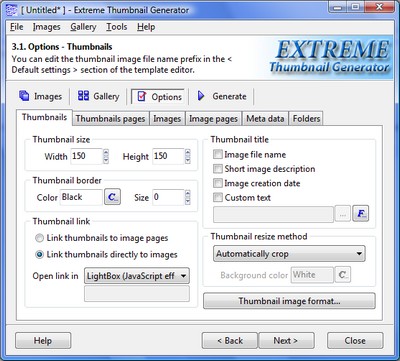This screenshot has height=361, width=400.
Task: Go back with the Back button
Action: point(230,341)
